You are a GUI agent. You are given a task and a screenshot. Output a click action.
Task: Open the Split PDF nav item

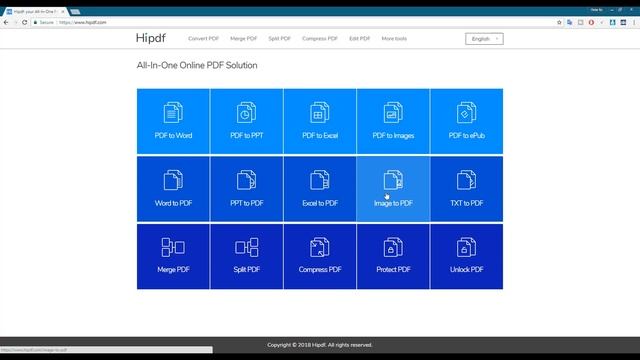279,38
